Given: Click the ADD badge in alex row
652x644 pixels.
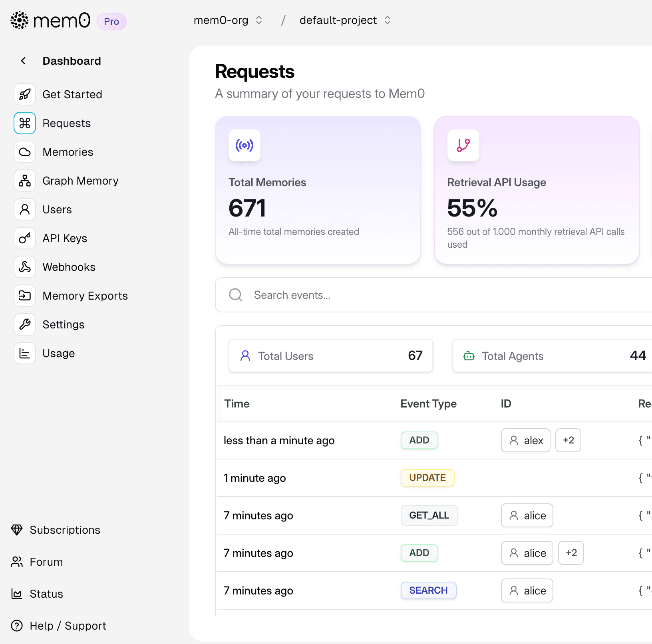Looking at the screenshot, I should click(x=419, y=440).
